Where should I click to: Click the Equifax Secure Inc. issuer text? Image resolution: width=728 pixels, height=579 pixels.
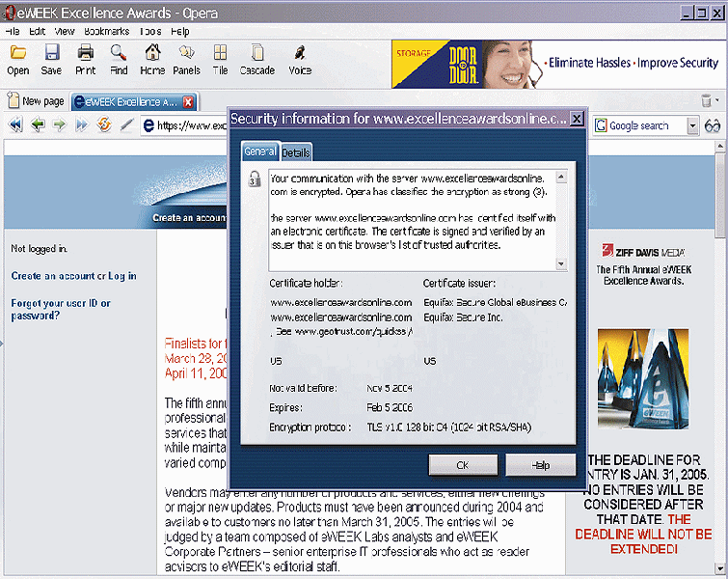463,317
